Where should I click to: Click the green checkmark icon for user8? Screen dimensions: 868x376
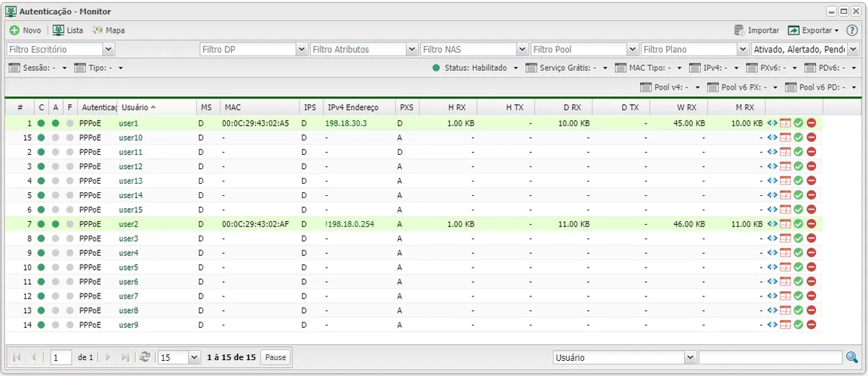[x=799, y=310]
